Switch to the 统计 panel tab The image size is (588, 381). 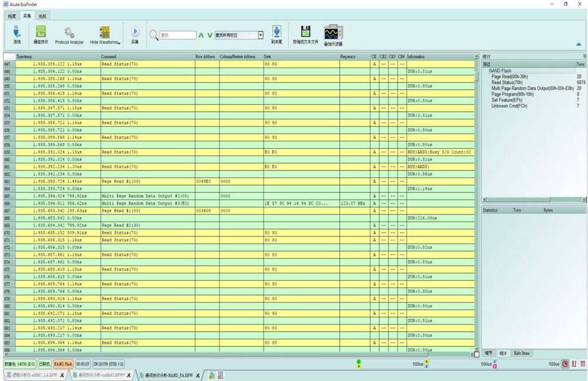click(503, 353)
